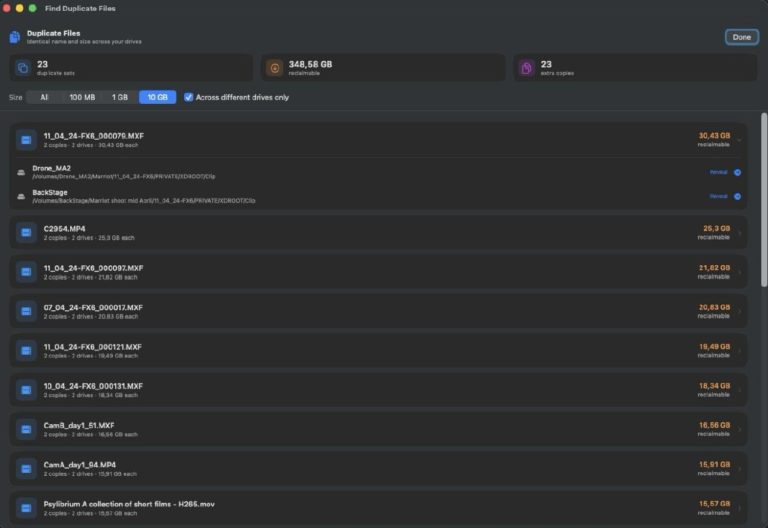Select the 100 MB size filter
The image size is (768, 528).
[82, 97]
